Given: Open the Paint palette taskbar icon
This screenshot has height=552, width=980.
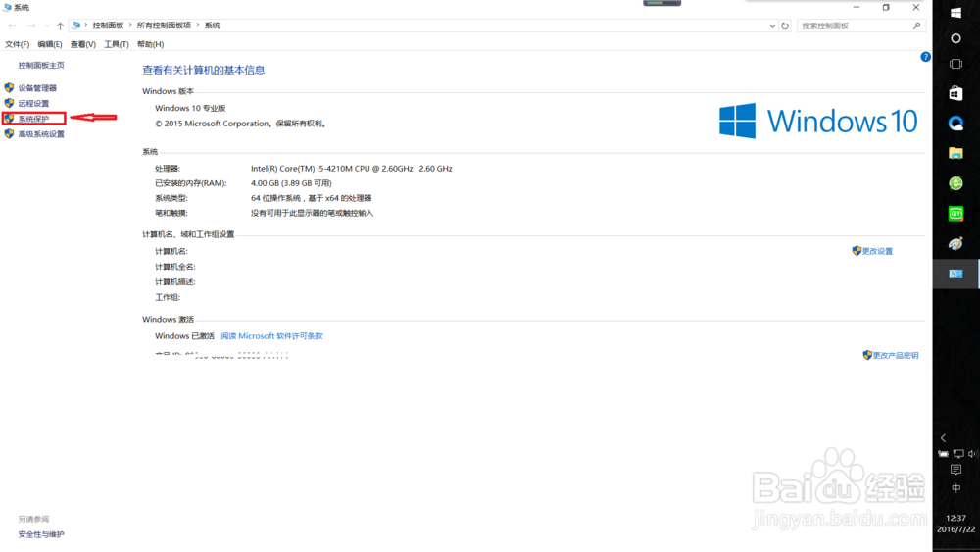Looking at the screenshot, I should 955,243.
